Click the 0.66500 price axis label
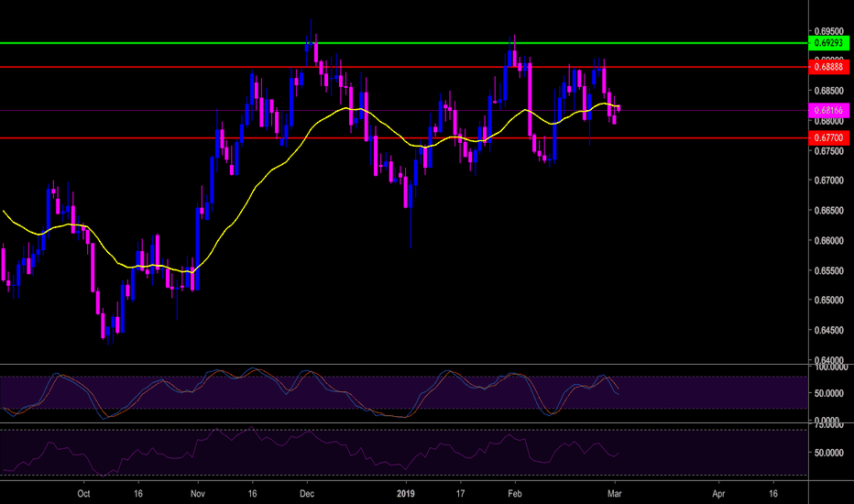This screenshot has width=854, height=504. (x=828, y=211)
